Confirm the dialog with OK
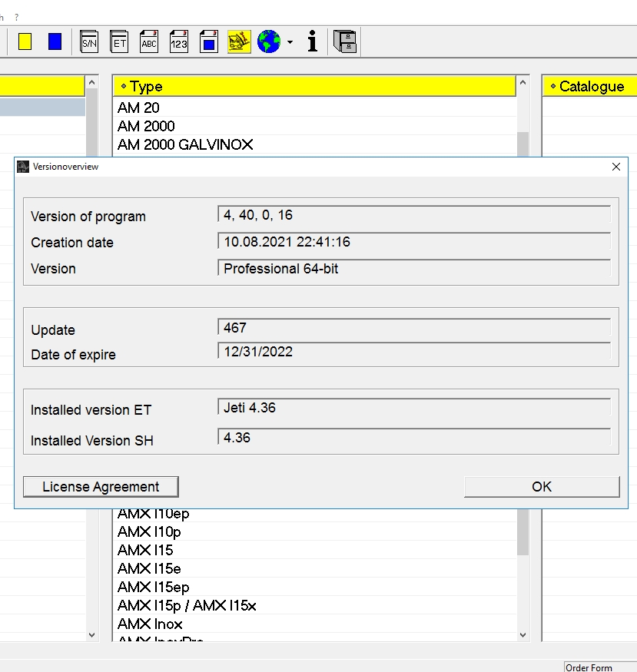 click(x=542, y=487)
